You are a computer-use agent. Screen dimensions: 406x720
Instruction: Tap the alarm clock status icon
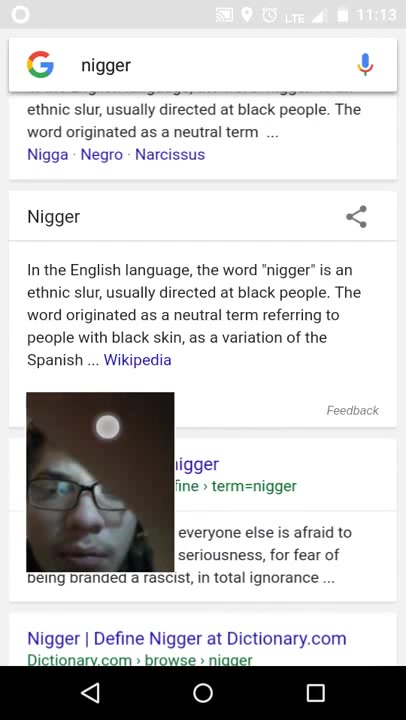pos(269,16)
